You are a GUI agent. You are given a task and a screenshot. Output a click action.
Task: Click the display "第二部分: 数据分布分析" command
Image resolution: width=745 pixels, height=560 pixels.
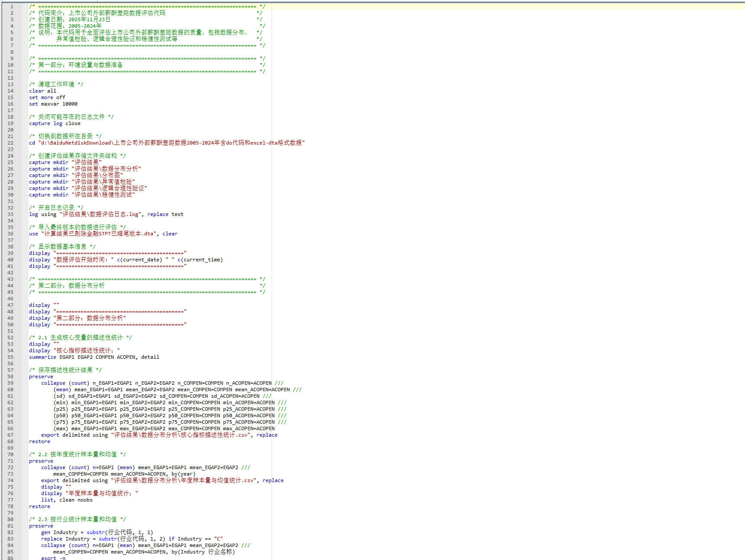[x=78, y=318]
